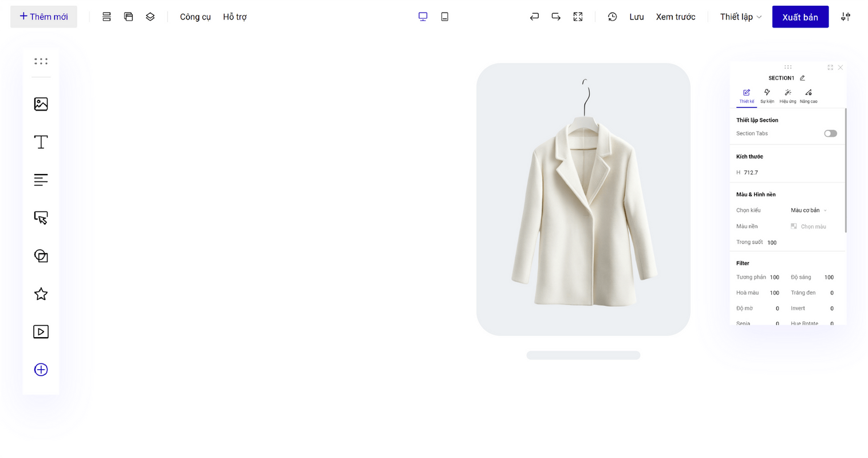Click the blue plus add-element icon
The height and width of the screenshot is (458, 868).
coord(41,370)
